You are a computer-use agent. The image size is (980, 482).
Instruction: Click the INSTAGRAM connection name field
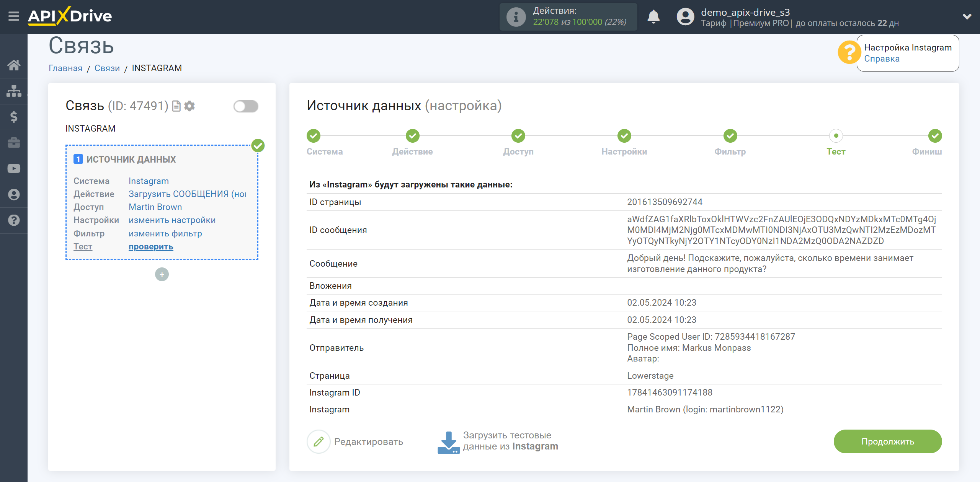pyautogui.click(x=162, y=129)
